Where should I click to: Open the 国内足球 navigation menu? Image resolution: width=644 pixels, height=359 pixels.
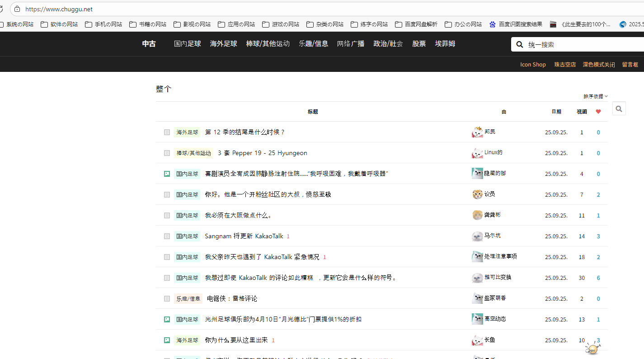[187, 44]
